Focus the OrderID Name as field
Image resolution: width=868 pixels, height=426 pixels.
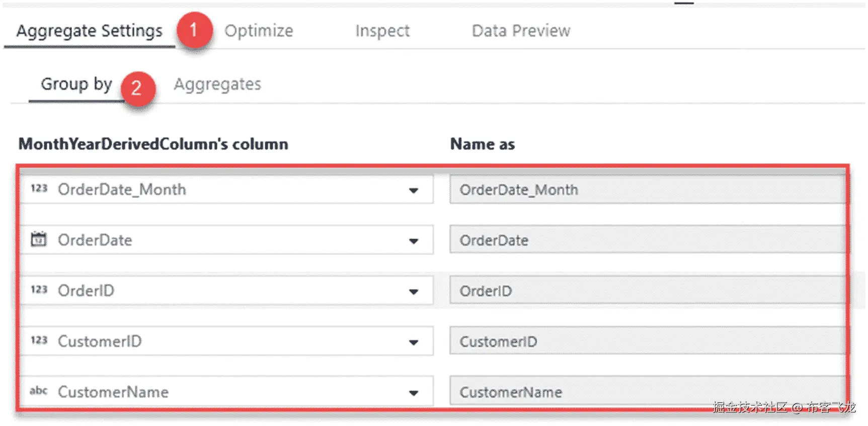click(x=647, y=291)
